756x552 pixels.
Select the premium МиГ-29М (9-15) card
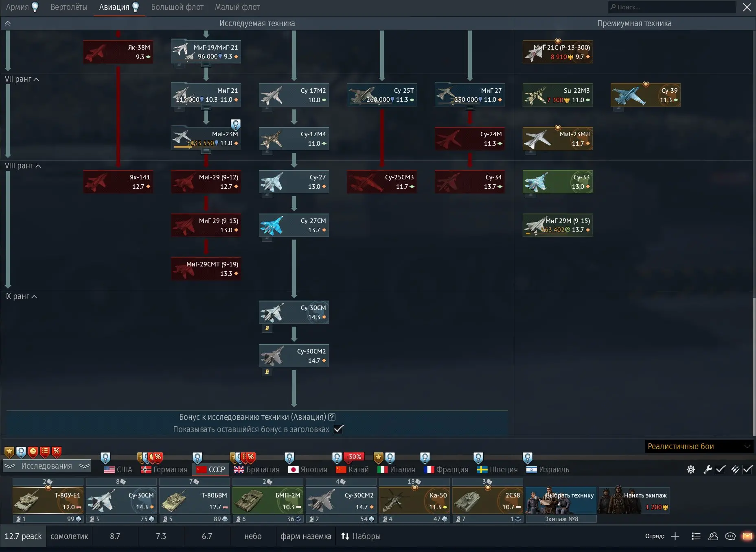tap(558, 225)
